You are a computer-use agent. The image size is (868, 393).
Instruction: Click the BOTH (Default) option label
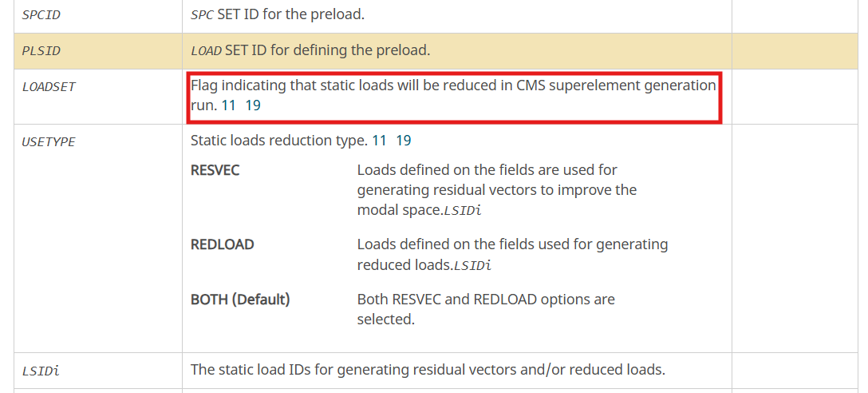240,300
